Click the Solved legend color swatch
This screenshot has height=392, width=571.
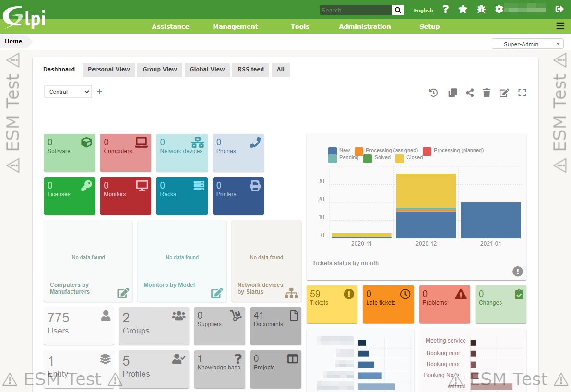(368, 159)
